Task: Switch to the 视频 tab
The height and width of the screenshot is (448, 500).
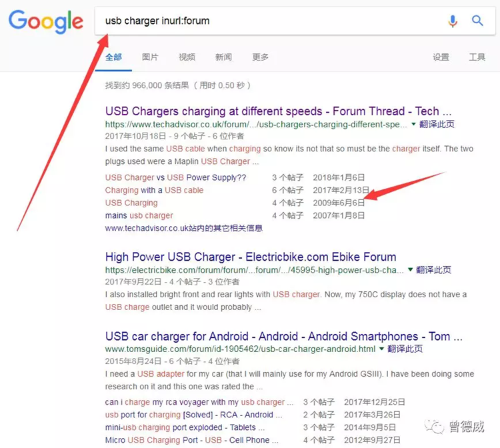Action: pyautogui.click(x=187, y=57)
